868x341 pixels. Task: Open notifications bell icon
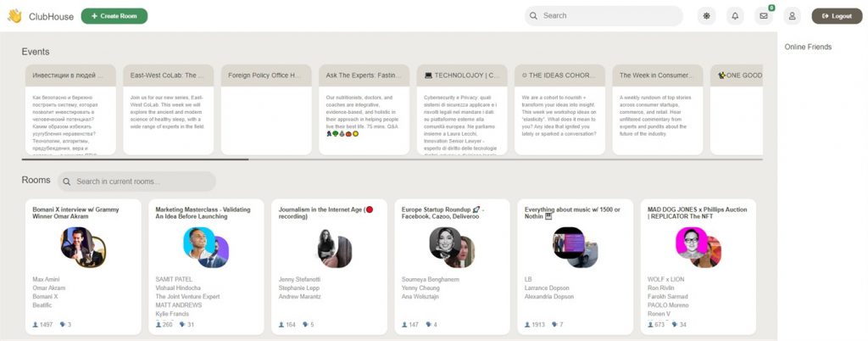coord(735,16)
